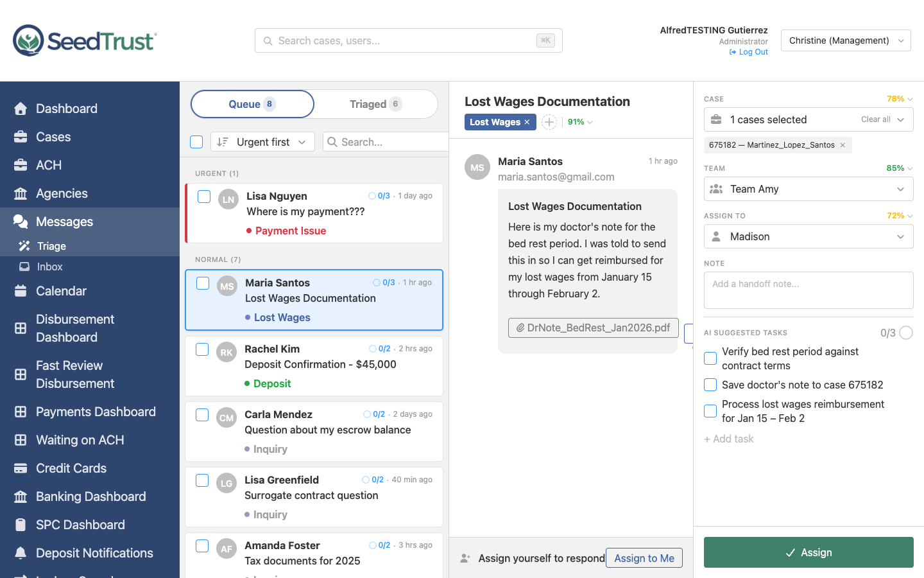Click the green Assign button

(809, 552)
